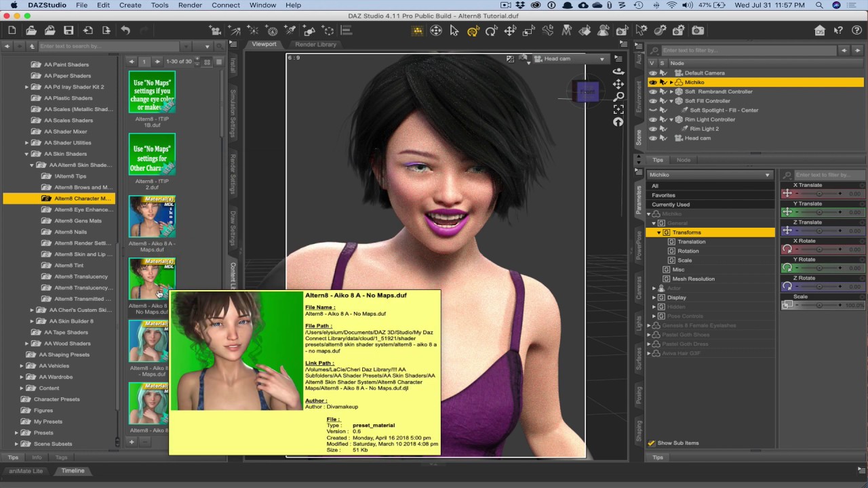Select Altern8 - !TIP 1B.duf thumbnail
The image size is (868, 488).
click(152, 92)
